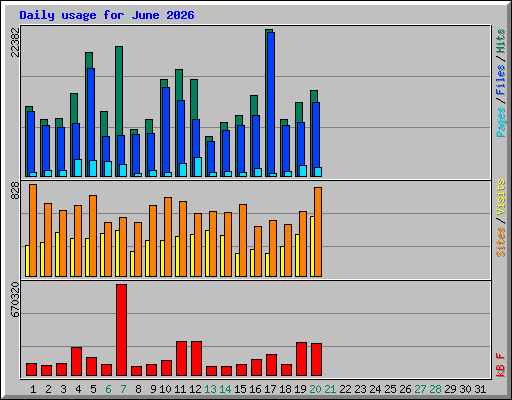Select the "Pages" legend label
Viewport: 512px width, 400px height.
[501, 122]
